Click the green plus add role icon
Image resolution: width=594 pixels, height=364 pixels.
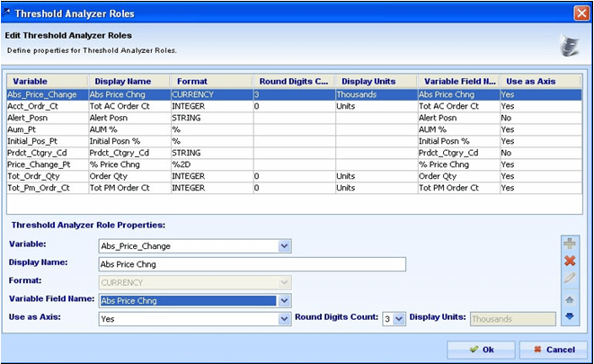coord(570,244)
